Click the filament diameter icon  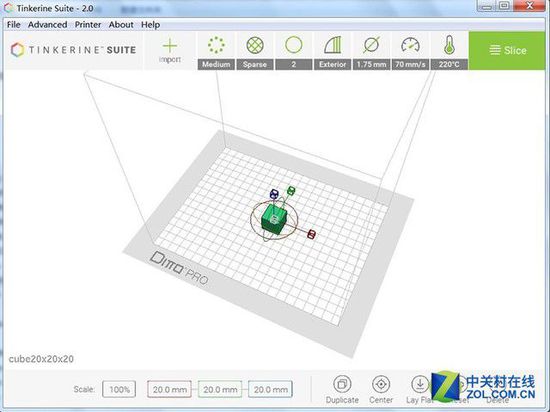coord(371,45)
